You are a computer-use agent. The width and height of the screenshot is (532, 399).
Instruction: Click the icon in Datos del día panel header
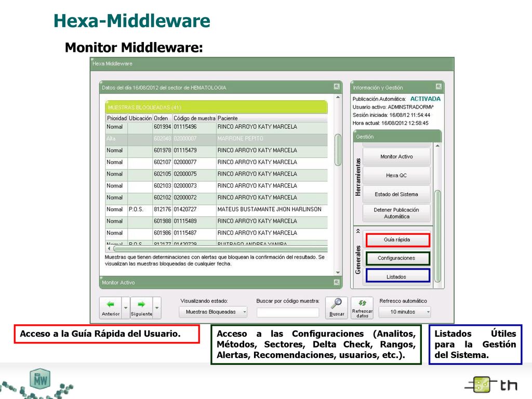(x=336, y=87)
